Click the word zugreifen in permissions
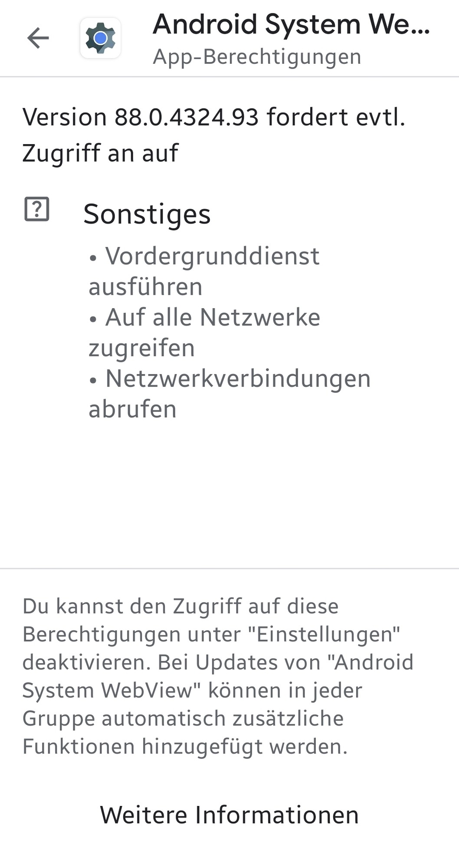The height and width of the screenshot is (868, 459). pyautogui.click(x=141, y=349)
